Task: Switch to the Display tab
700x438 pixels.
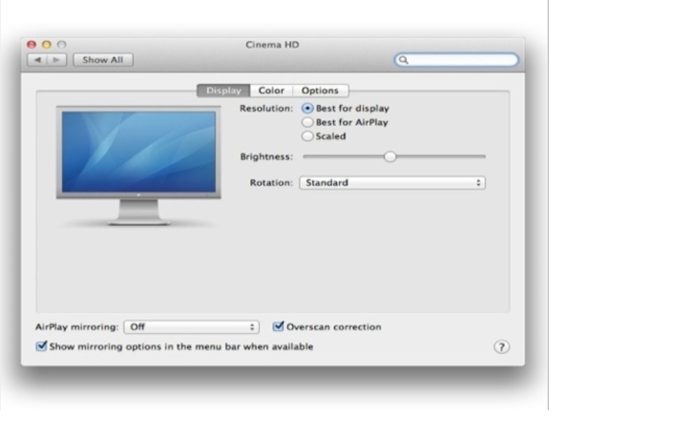Action: coord(224,91)
